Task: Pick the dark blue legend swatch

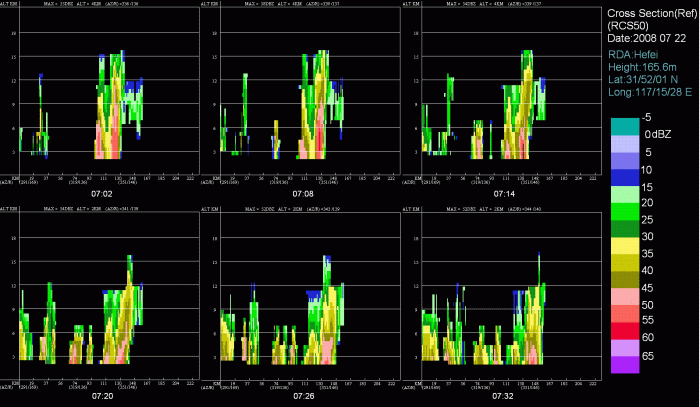Action: pos(624,176)
